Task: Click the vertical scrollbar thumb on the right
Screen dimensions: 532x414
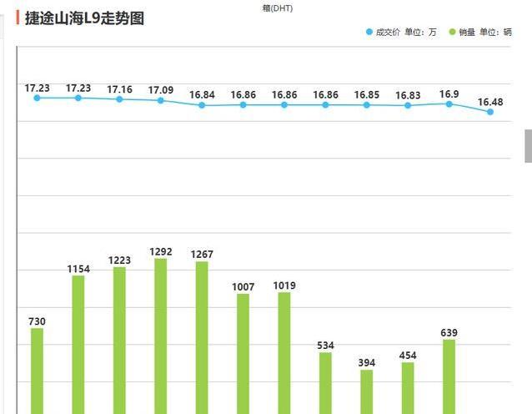Action: [x=529, y=146]
